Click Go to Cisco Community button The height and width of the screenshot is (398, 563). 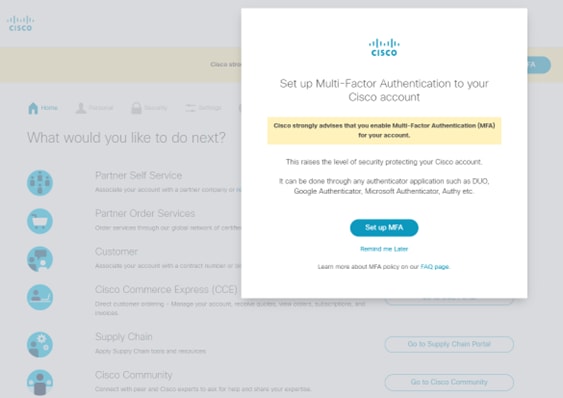(449, 382)
